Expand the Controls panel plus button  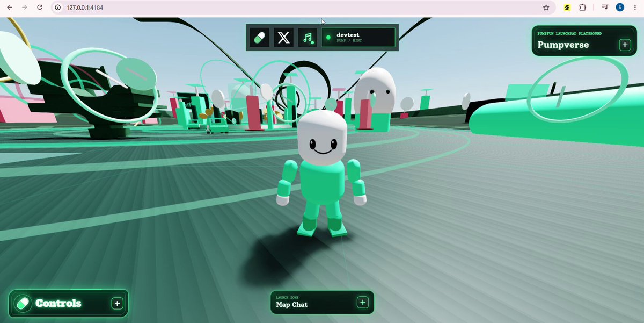(117, 304)
